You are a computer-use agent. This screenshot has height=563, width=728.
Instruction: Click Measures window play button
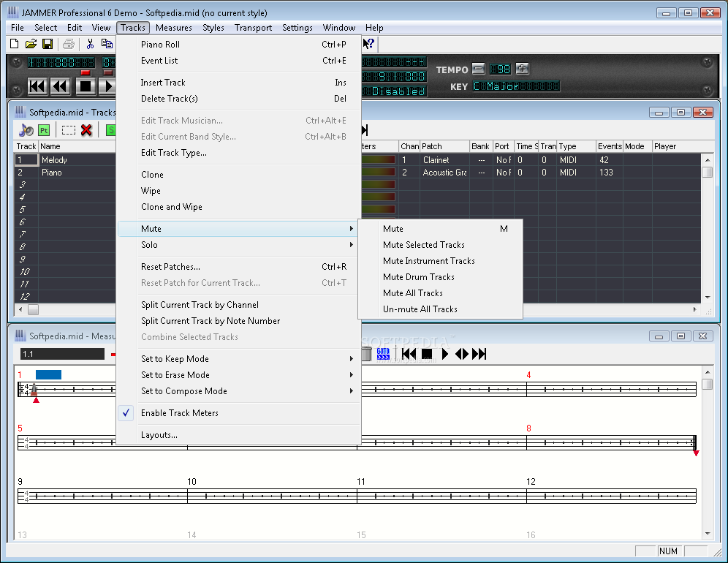(445, 354)
